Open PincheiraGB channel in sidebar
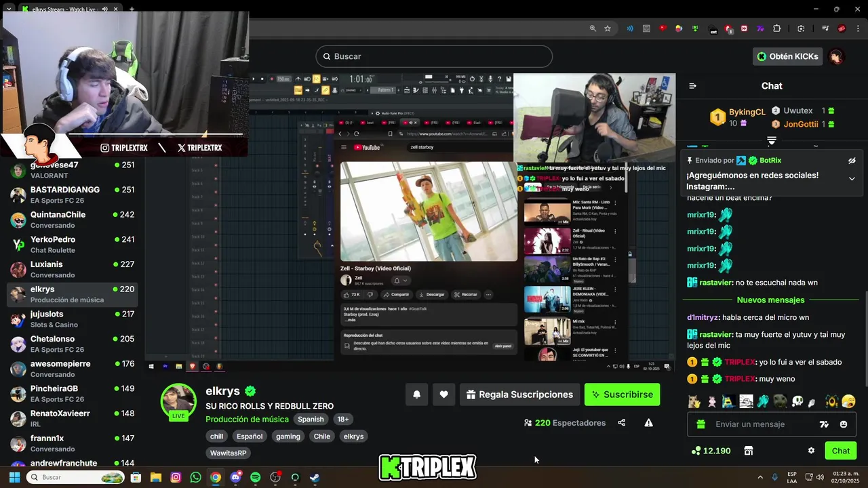 point(73,394)
